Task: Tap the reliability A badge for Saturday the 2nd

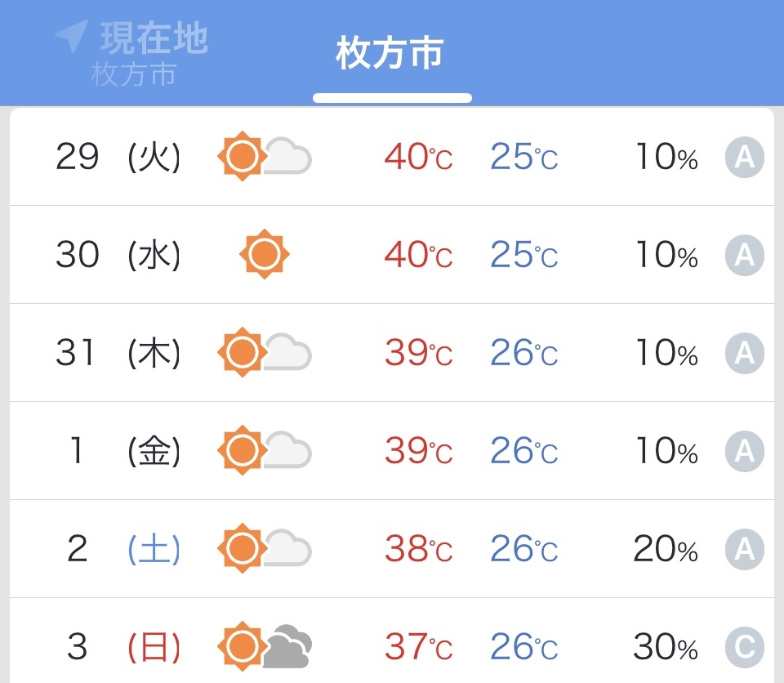Action: [x=744, y=549]
